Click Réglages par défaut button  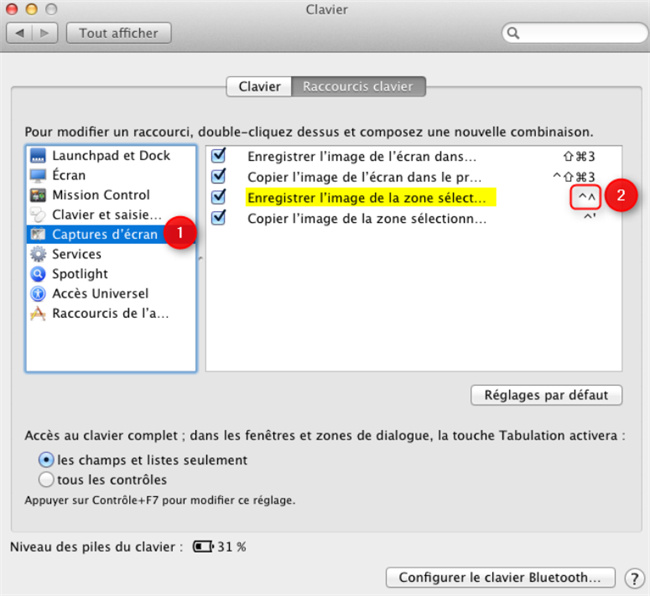point(546,395)
